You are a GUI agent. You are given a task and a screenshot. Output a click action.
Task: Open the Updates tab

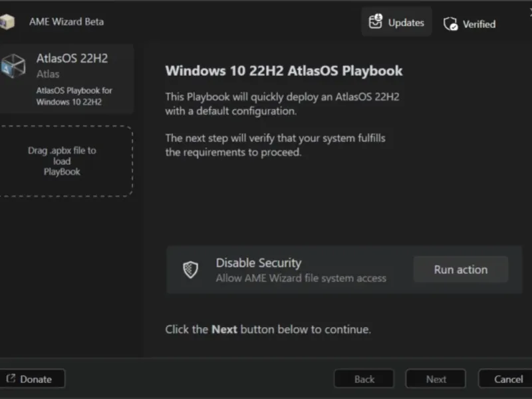pyautogui.click(x=397, y=22)
